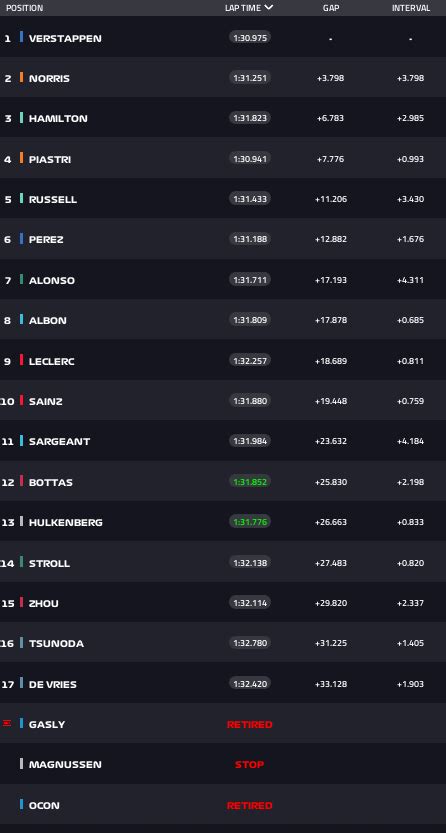Open Hulkenberg's green 1:31.776 lap time

click(250, 522)
